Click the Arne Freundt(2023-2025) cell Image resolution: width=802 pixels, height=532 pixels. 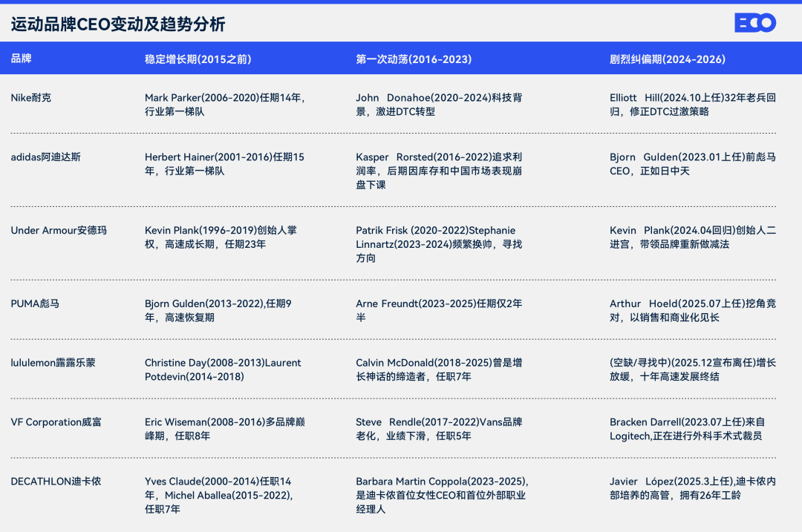pos(439,310)
